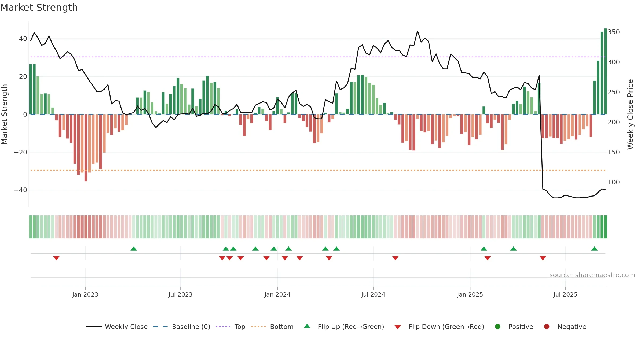Click the tallest green bar at chart's far right
The image size is (644, 362).
tap(605, 71)
